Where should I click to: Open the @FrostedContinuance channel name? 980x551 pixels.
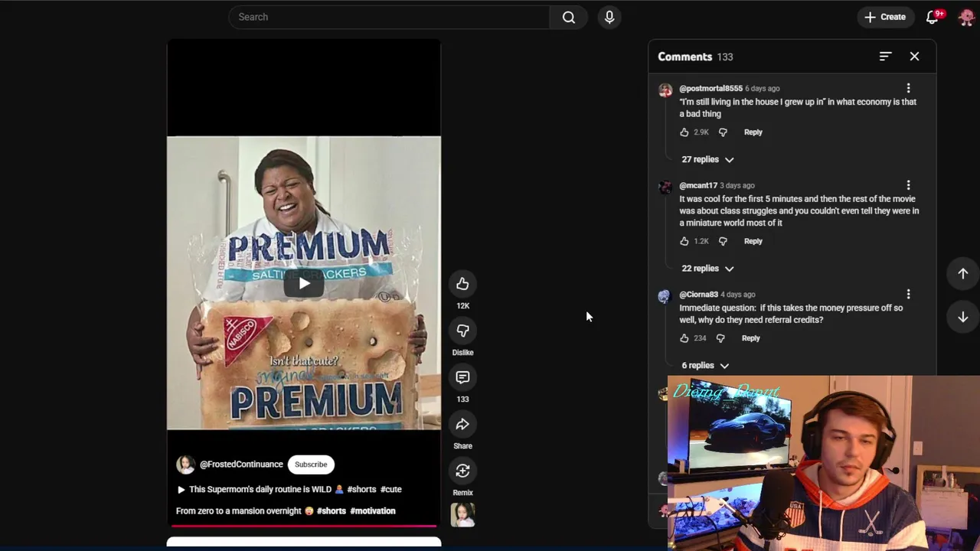[241, 465]
